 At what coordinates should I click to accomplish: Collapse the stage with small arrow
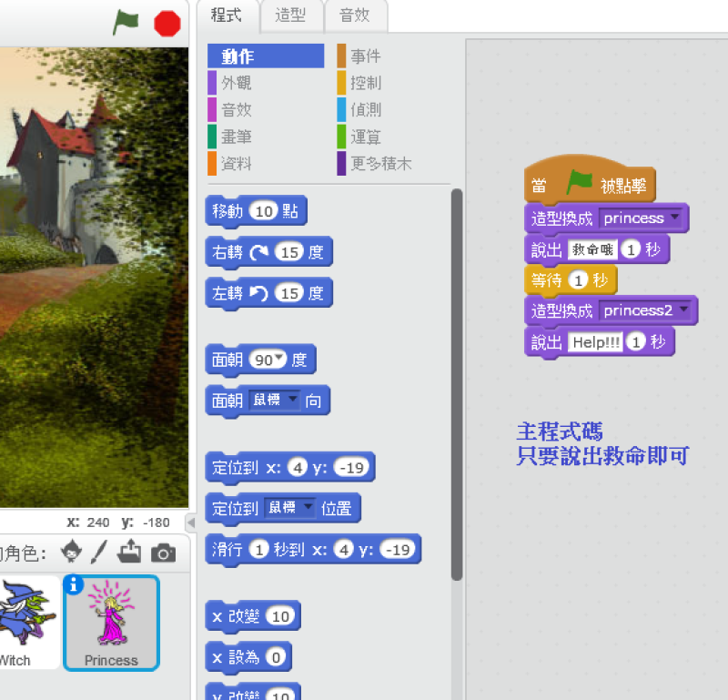pos(191,522)
